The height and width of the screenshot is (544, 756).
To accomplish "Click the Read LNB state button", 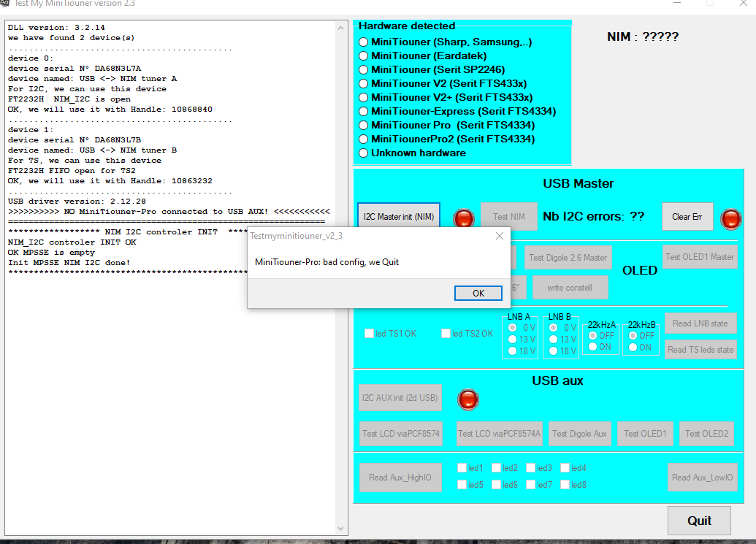I will [x=700, y=323].
